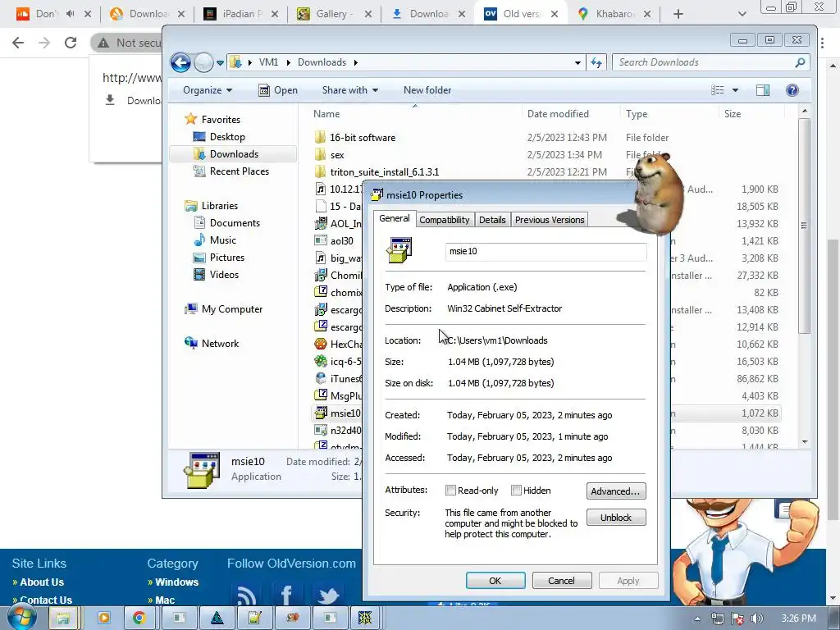
Task: Open the media player taskbar icon
Action: [x=104, y=619]
